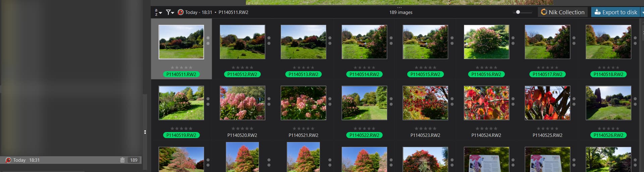This screenshot has height=172, width=644.
Task: Click the Nik Collection swirl icon
Action: [544, 12]
